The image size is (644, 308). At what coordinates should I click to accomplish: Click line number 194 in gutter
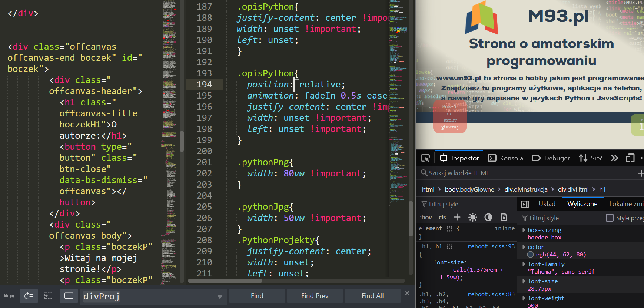click(205, 85)
